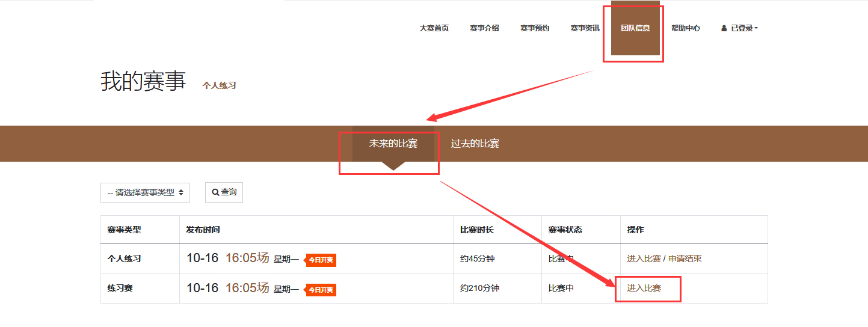
Task: Click 今日开赛 badge in 个人练习 row
Action: point(321,260)
